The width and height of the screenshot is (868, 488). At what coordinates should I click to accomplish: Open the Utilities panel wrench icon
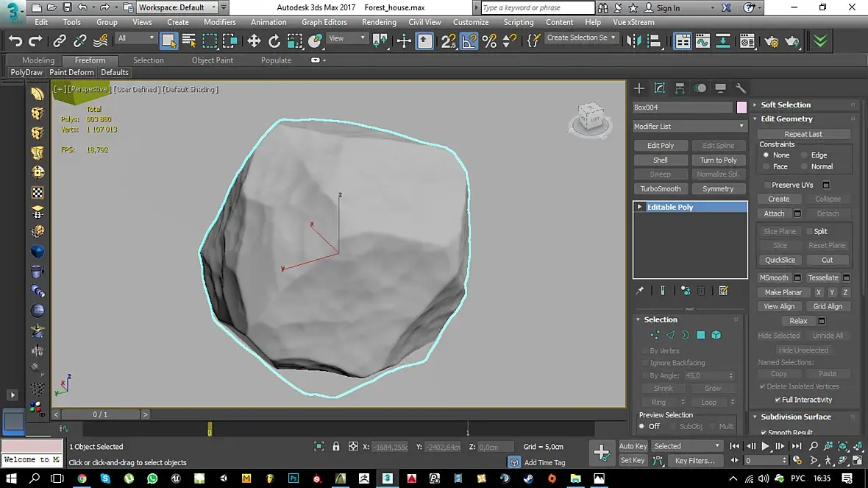[x=741, y=88]
